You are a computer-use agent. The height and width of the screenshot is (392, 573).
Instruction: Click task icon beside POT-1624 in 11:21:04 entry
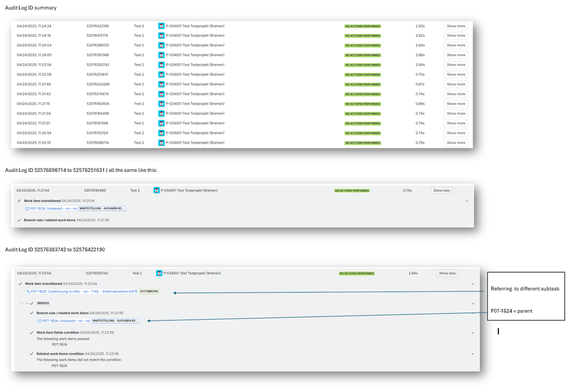point(27,209)
